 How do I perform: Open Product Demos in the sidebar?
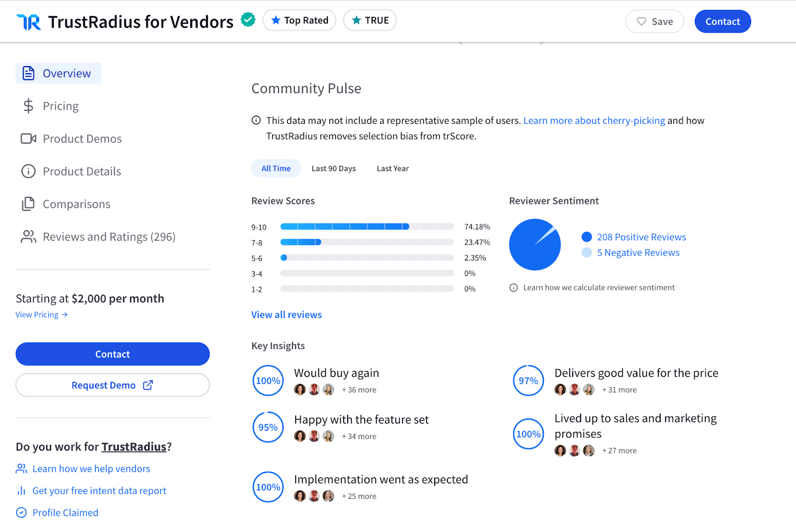[x=71, y=139]
